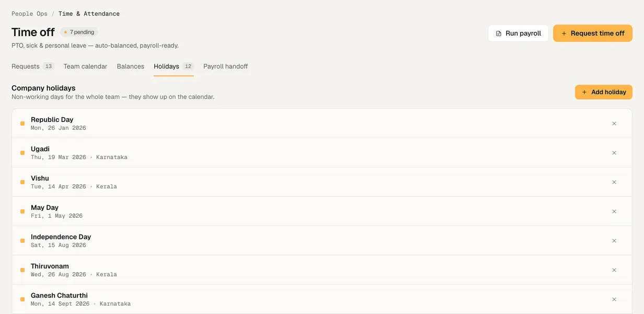Switch to the Team calendar tab
The height and width of the screenshot is (314, 644).
[x=85, y=66]
